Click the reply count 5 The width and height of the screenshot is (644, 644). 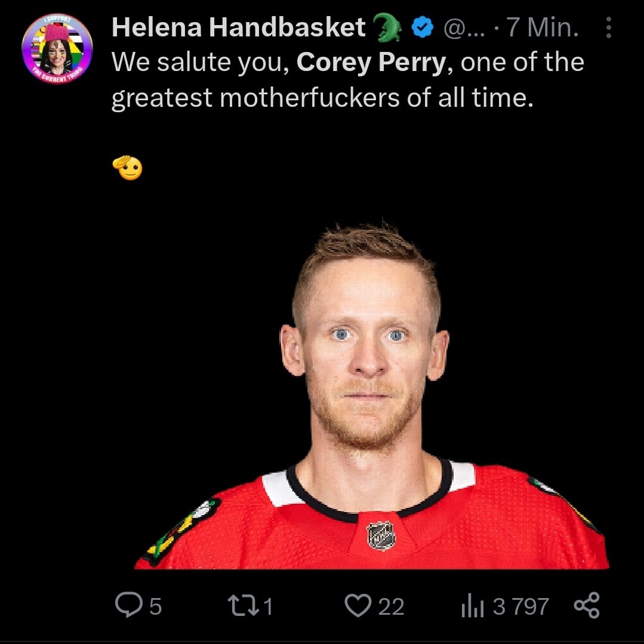[x=155, y=606]
